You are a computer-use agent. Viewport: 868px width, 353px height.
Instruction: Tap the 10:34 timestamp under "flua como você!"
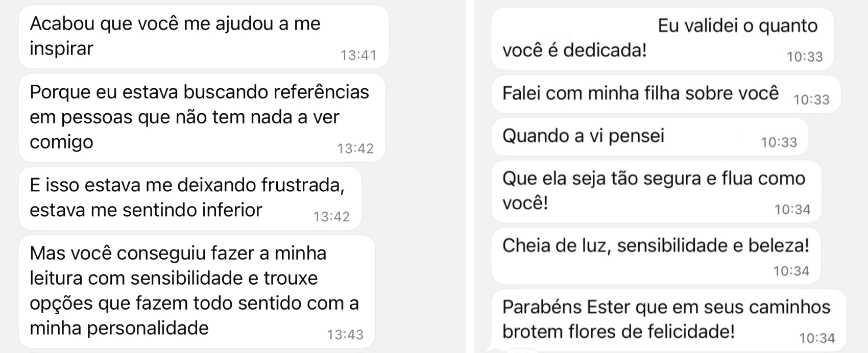tap(792, 210)
